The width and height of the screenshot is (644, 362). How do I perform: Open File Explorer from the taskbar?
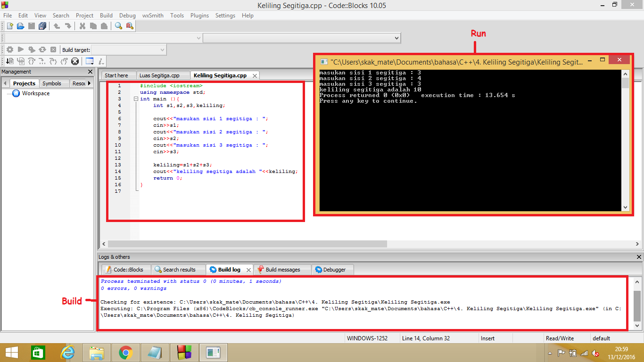click(97, 353)
